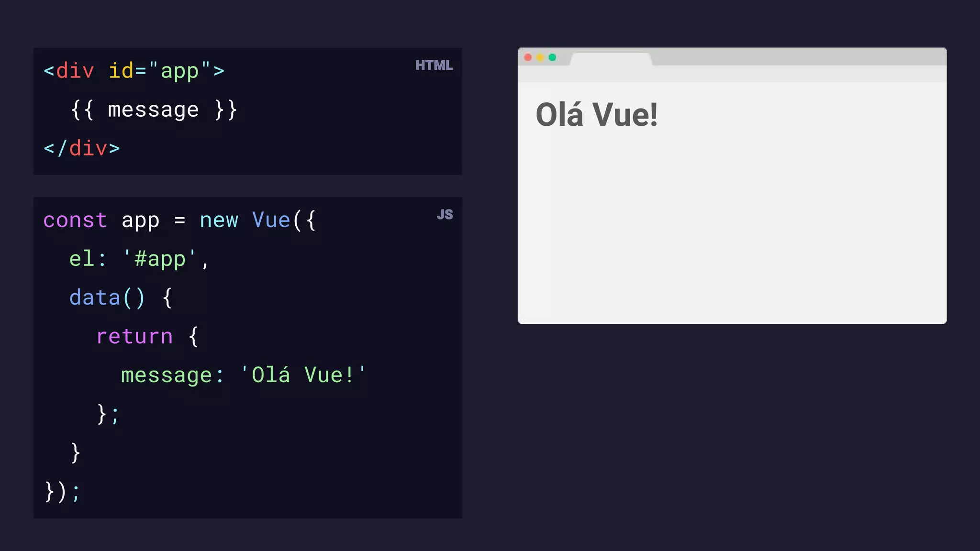980x551 pixels.
Task: Click the return keyword
Action: tap(134, 337)
